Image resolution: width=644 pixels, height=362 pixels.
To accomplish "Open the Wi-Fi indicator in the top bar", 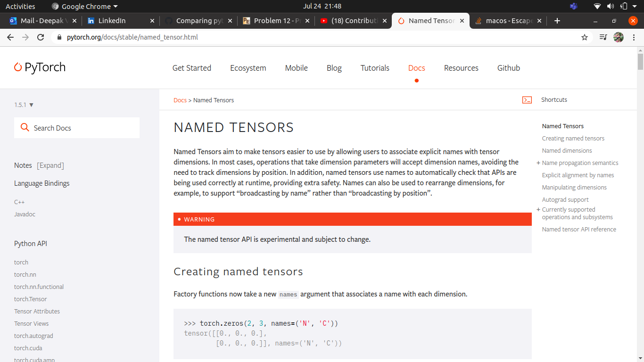I will point(597,6).
